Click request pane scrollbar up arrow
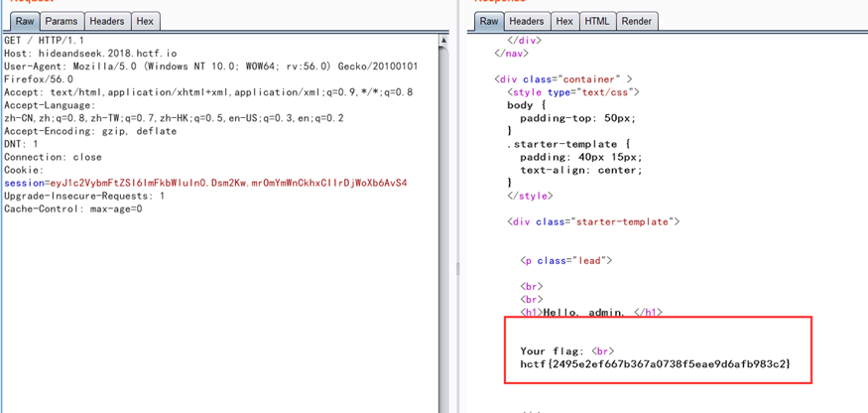Viewport: 868px width, 413px height. [x=442, y=41]
